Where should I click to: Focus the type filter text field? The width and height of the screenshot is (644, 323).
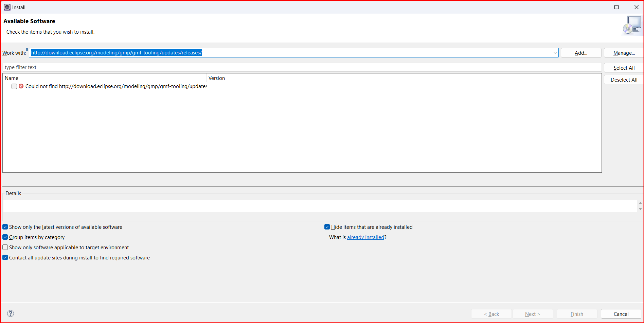point(302,67)
